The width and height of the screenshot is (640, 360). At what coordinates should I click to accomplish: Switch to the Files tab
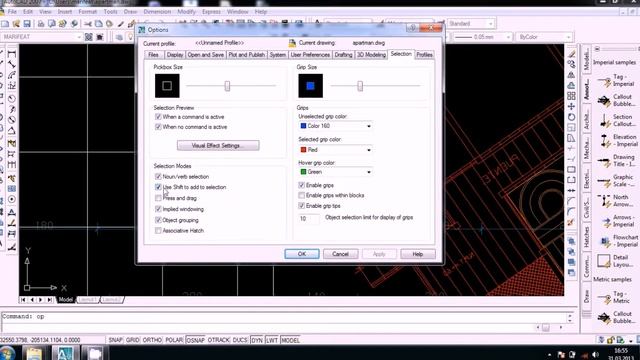point(153,55)
